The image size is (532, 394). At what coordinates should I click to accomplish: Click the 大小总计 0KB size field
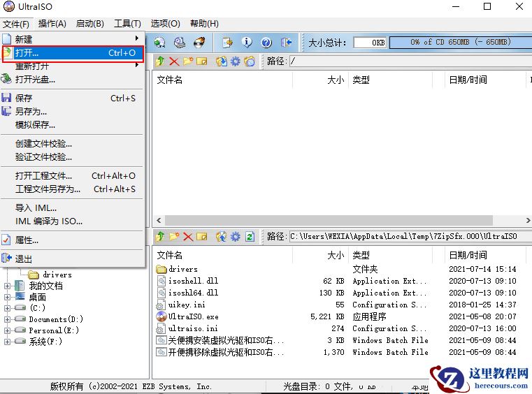(x=370, y=43)
